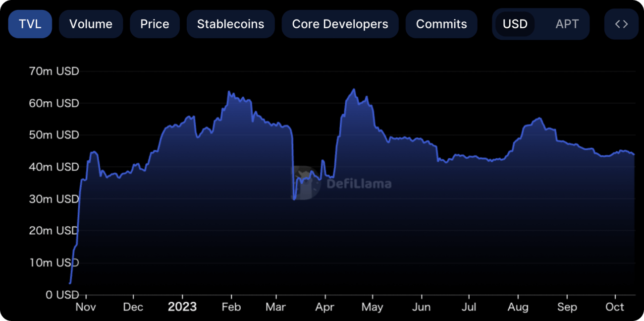Click the Aug x-axis label
Screen dimensions: 644x321
pyautogui.click(x=518, y=307)
